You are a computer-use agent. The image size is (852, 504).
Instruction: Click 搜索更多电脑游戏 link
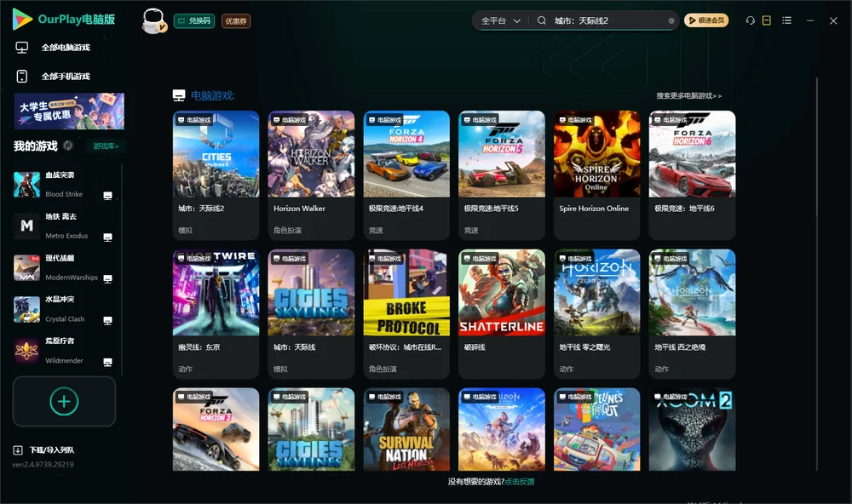(689, 96)
